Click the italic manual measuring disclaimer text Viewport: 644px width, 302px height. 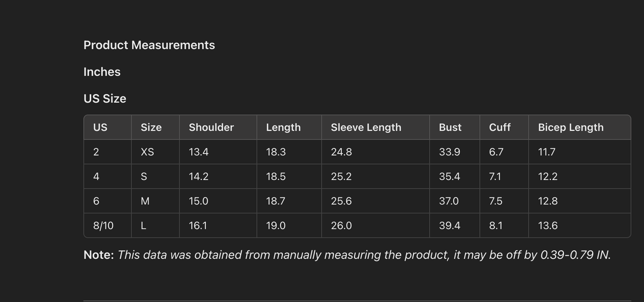point(364,255)
